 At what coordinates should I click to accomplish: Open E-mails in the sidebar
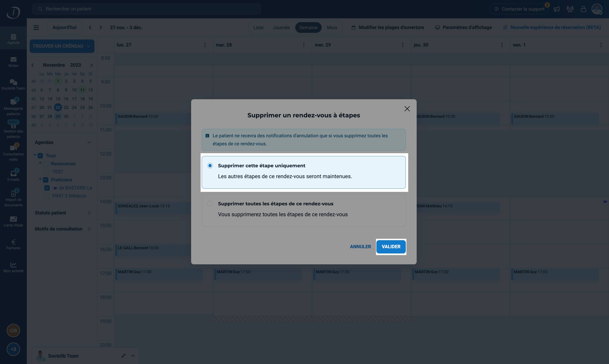tap(13, 175)
